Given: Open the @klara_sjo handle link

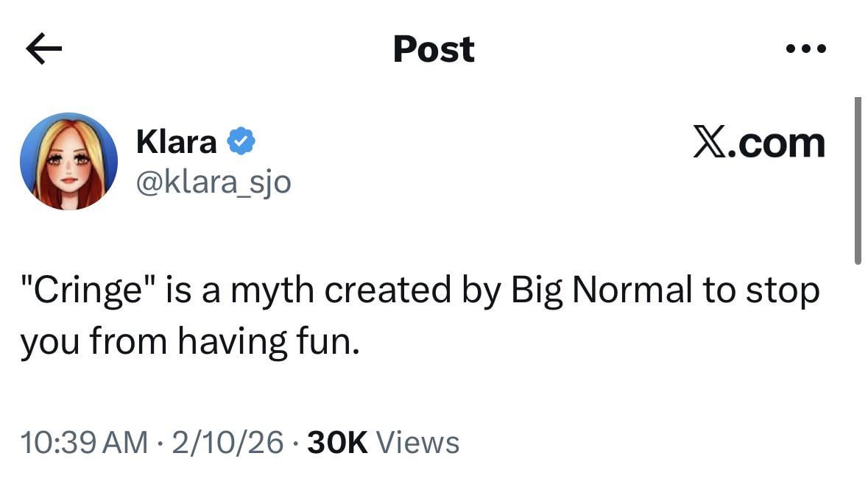Looking at the screenshot, I should (x=214, y=181).
